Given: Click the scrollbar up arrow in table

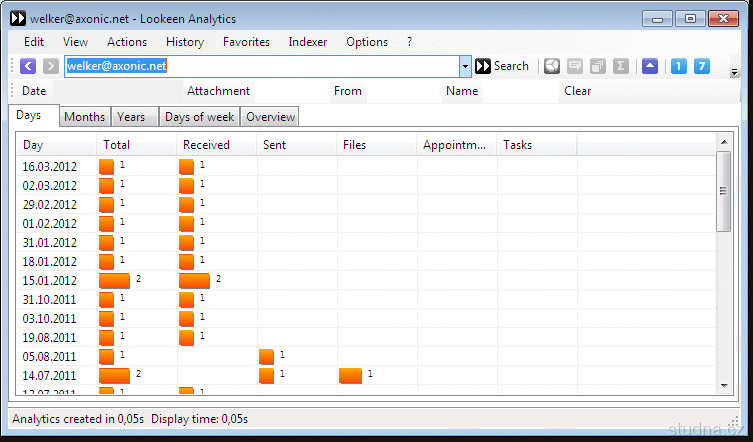Looking at the screenshot, I should click(724, 142).
